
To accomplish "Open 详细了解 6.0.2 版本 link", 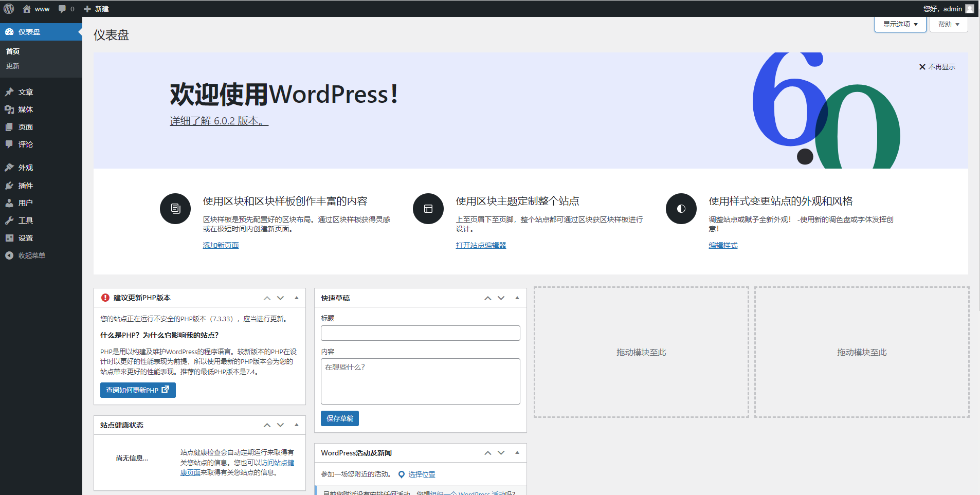I will coord(219,121).
